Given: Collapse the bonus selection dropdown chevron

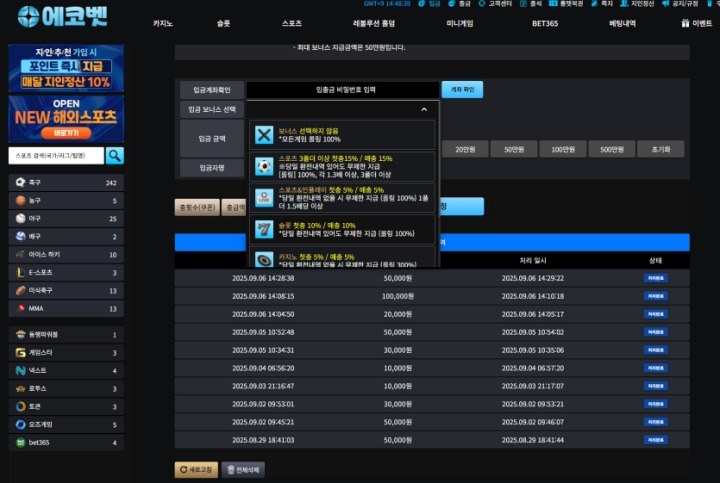Looking at the screenshot, I should point(424,110).
